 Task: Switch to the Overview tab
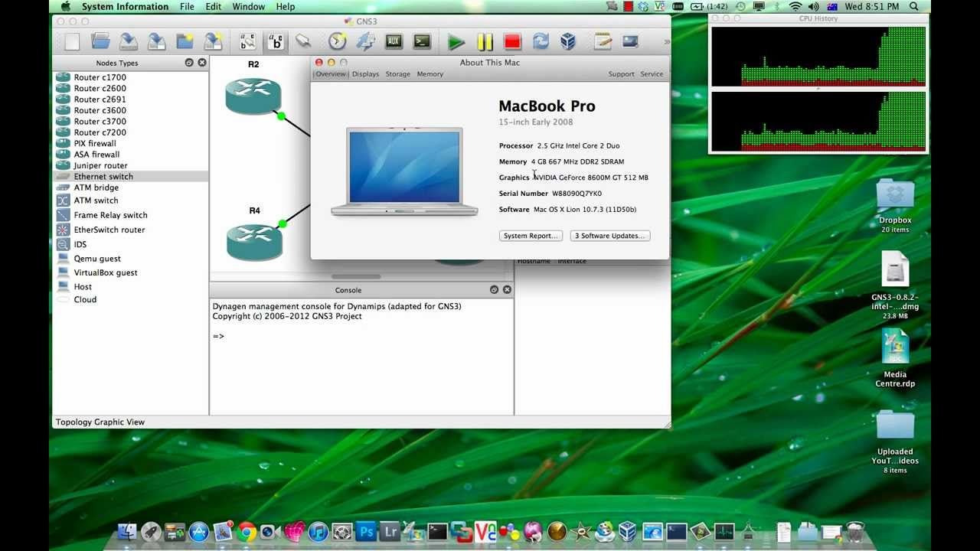coord(331,74)
